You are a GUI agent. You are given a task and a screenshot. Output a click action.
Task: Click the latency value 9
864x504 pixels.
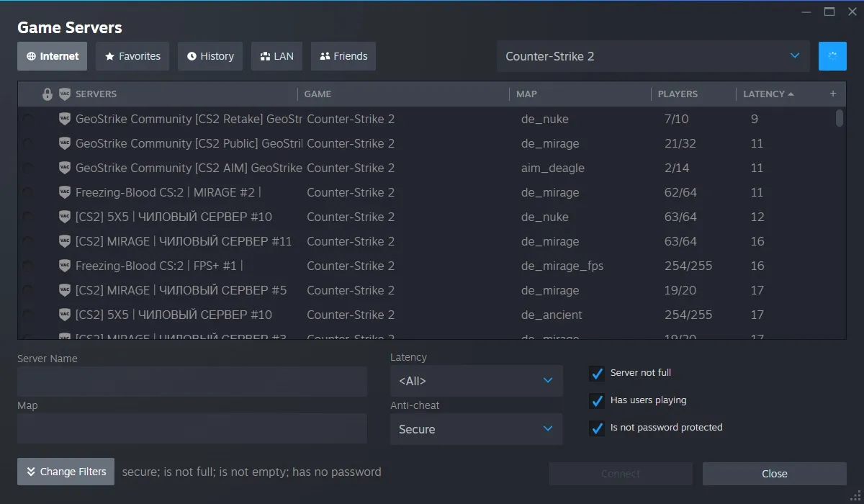[755, 119]
